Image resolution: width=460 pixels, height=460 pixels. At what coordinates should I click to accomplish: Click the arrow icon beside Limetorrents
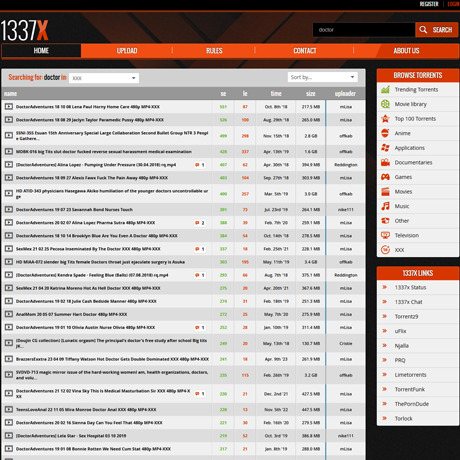click(x=385, y=374)
